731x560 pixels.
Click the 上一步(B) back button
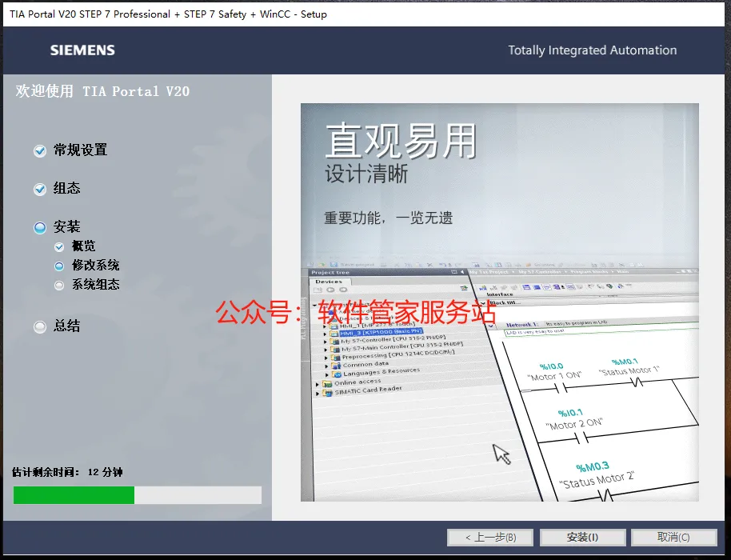[490, 537]
